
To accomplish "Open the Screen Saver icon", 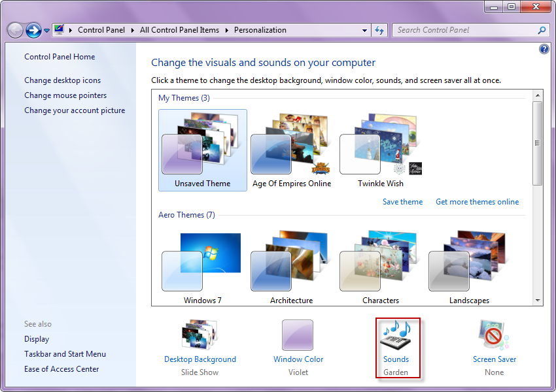I will [x=494, y=335].
